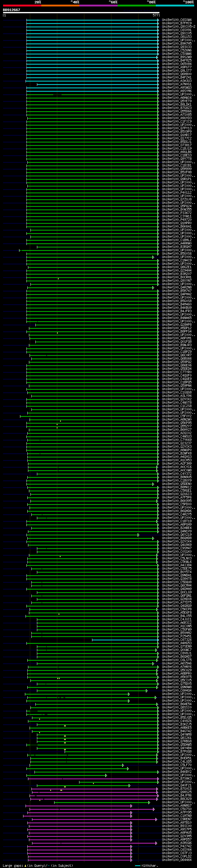The height and width of the screenshot is (868, 197).
Task: Select the UniRef100_C9SM47 label
Action: pos(177,548)
